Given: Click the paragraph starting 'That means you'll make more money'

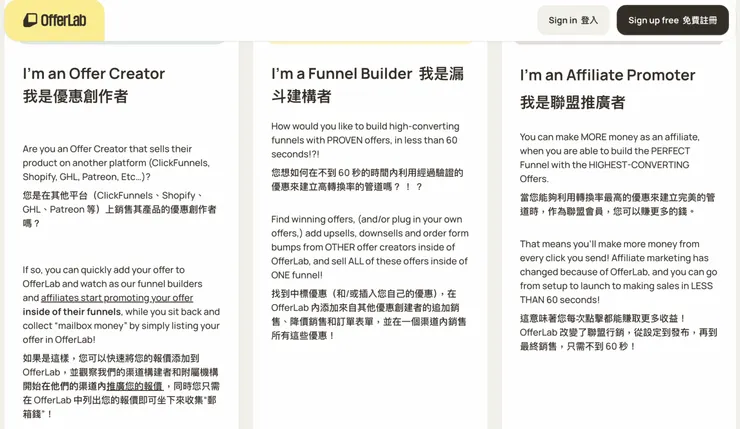Looking at the screenshot, I should point(618,272).
